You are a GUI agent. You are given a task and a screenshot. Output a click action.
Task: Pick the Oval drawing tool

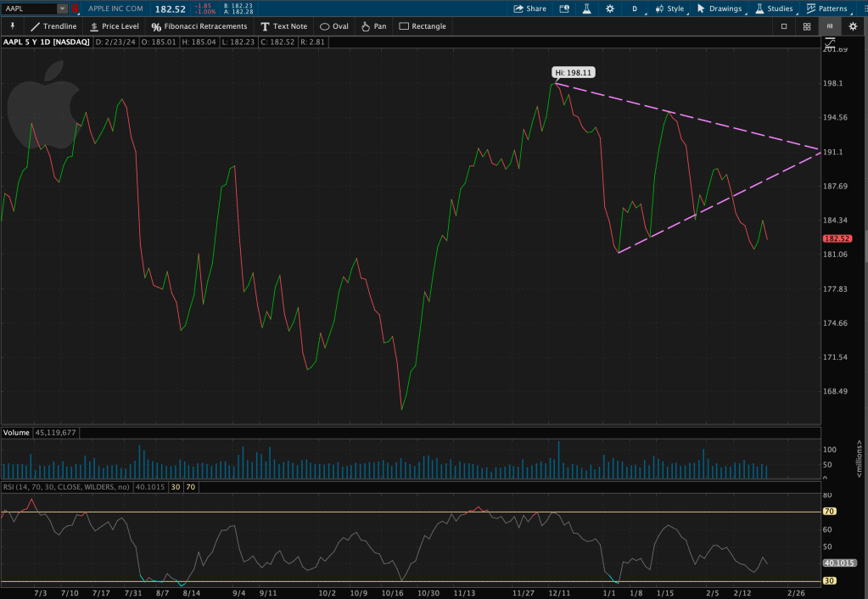click(333, 26)
